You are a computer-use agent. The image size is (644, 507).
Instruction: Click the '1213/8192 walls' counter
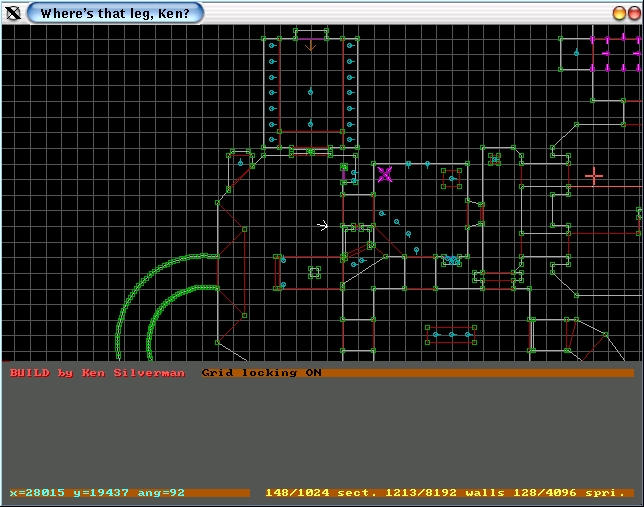(445, 492)
